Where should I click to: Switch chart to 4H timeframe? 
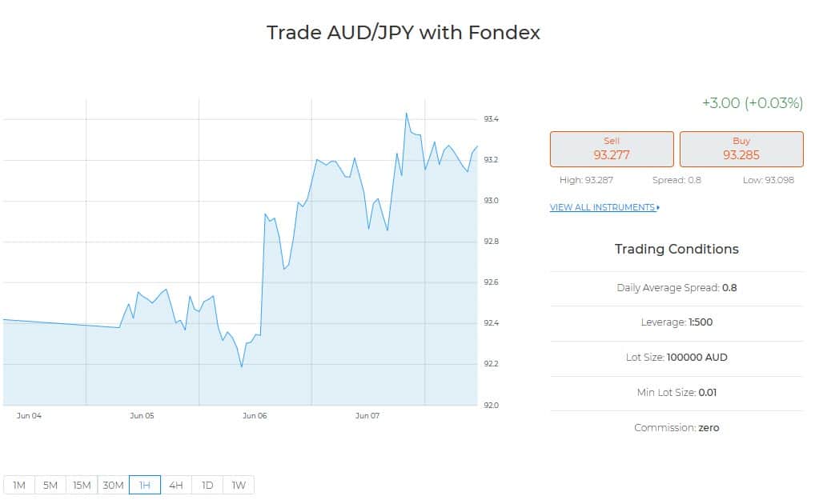point(176,486)
